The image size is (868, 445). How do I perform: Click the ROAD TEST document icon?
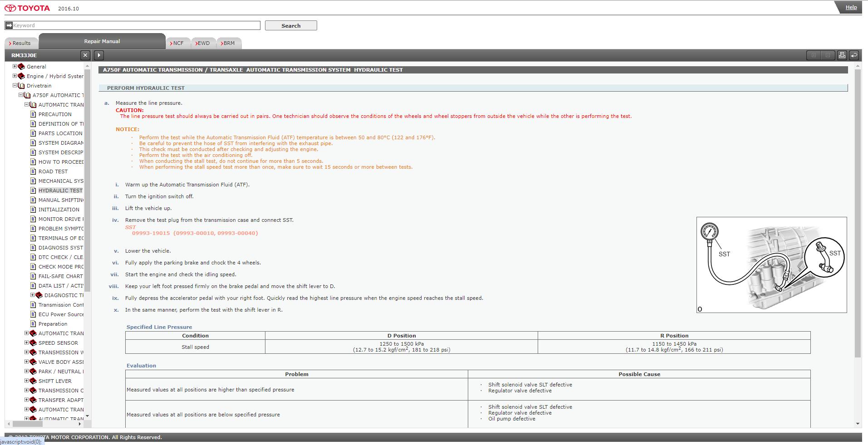point(33,171)
